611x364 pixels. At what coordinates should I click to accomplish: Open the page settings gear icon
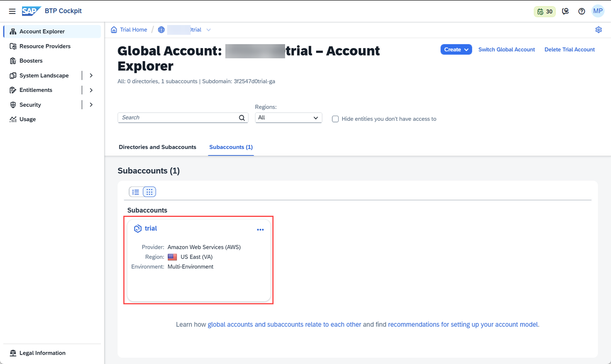click(x=599, y=30)
